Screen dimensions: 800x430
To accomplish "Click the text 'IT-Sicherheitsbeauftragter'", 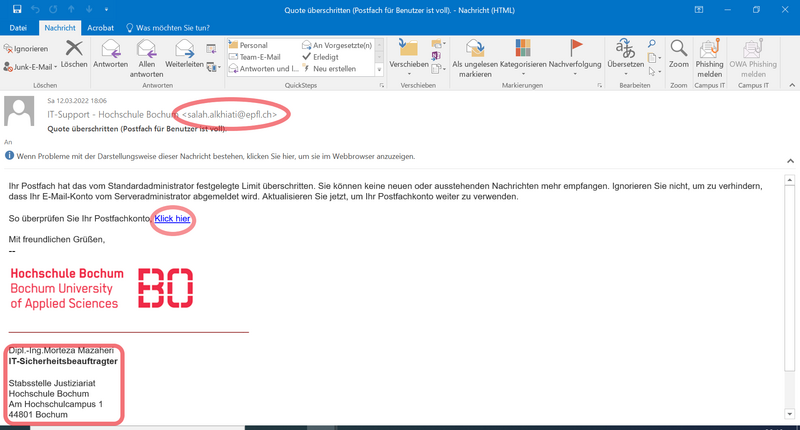I will (x=63, y=361).
